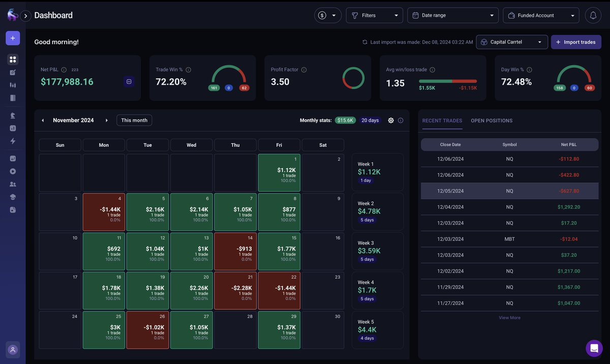This screenshot has width=610, height=364.
Task: Click the info icon beside calendar gear
Action: pyautogui.click(x=401, y=120)
